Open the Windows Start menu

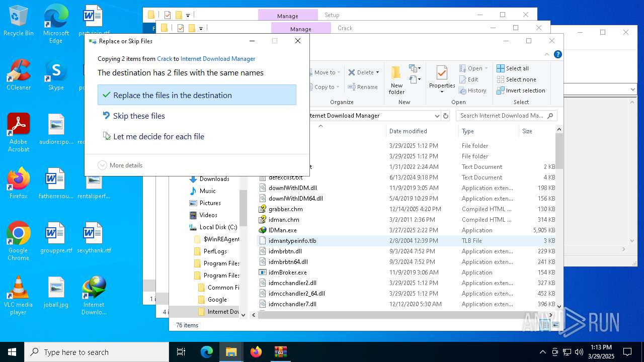pos(12,352)
